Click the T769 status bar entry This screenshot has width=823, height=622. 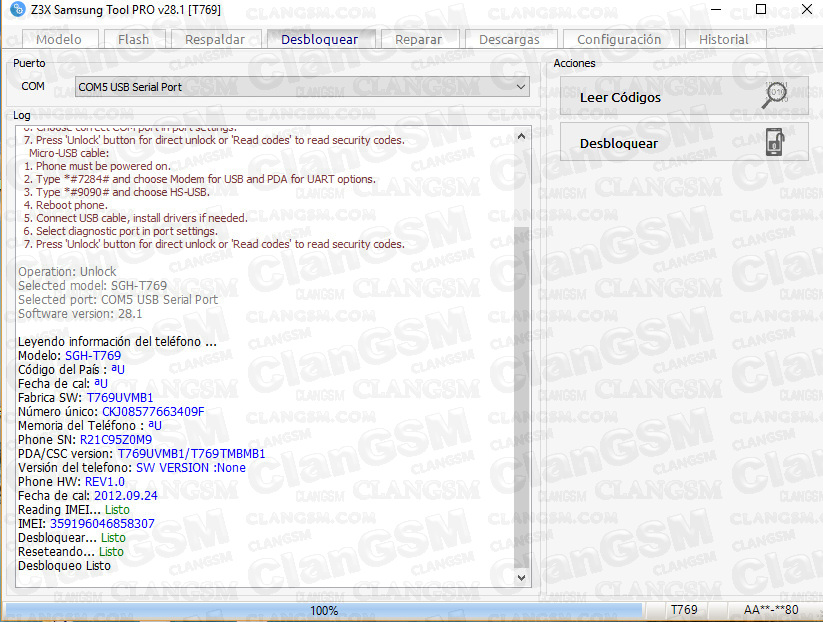click(x=684, y=610)
